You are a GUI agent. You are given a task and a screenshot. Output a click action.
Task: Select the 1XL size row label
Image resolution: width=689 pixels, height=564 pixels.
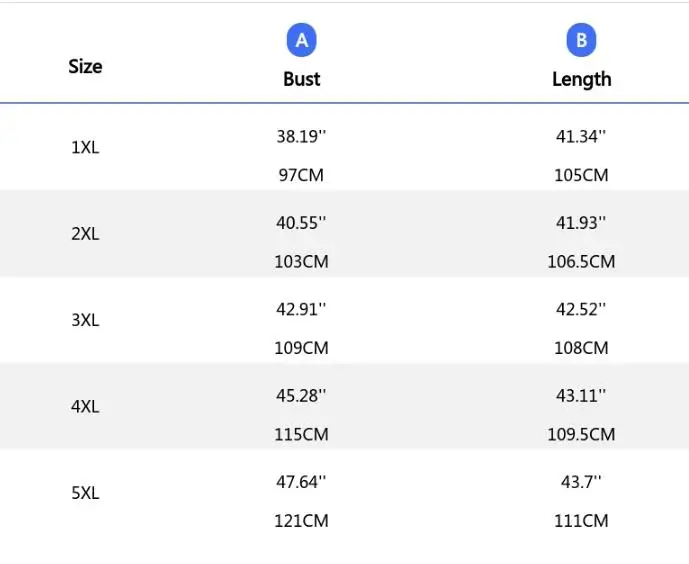tap(85, 148)
